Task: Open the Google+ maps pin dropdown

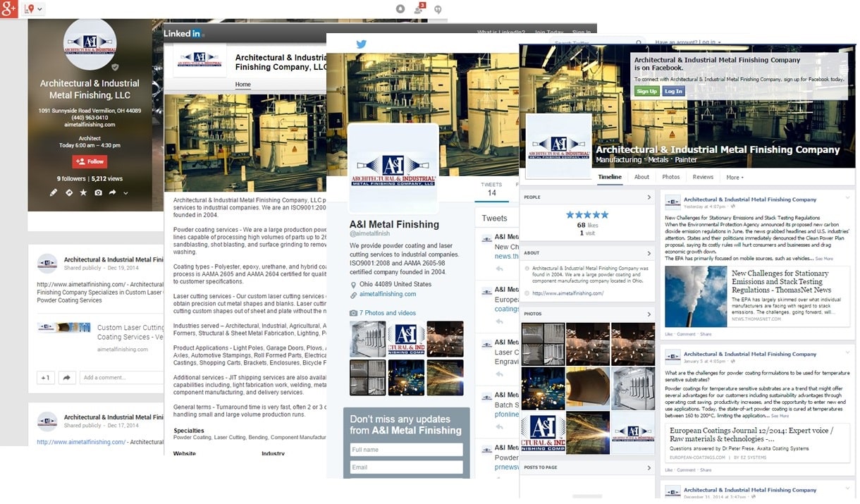Action: click(x=32, y=8)
